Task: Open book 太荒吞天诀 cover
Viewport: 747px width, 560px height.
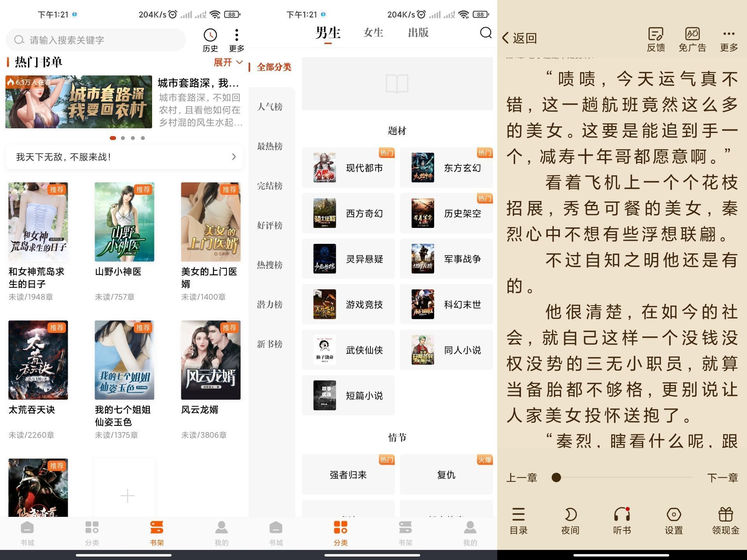Action: (x=38, y=360)
